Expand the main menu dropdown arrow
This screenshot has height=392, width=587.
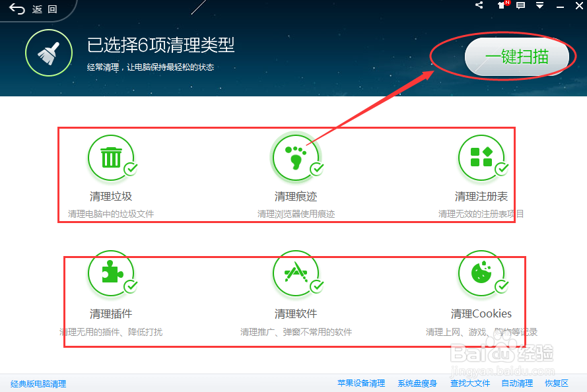click(540, 5)
